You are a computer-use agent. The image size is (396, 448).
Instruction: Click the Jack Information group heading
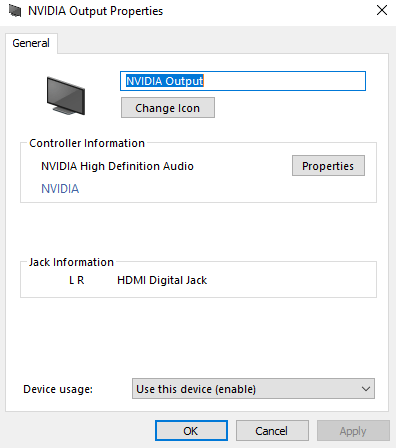[x=71, y=262]
